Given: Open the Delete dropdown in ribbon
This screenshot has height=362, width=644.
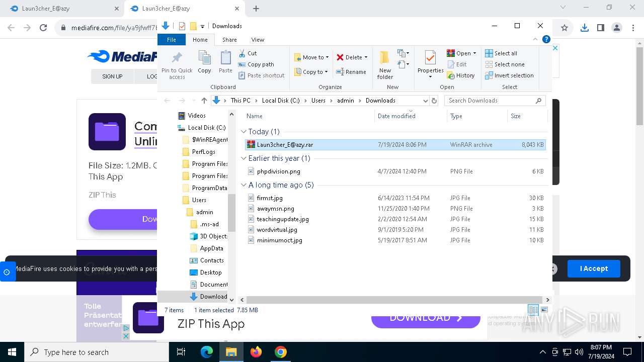Looking at the screenshot, I should click(352, 57).
